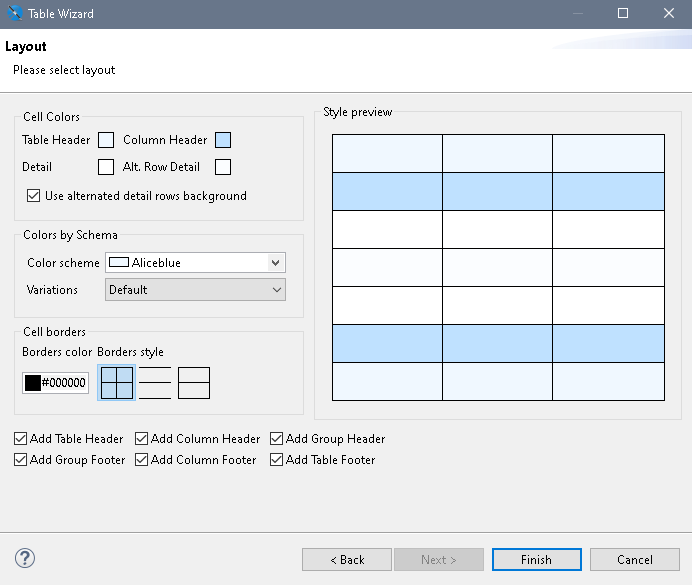This screenshot has width=692, height=585.
Task: Pick the outer box with middle line style
Action: click(194, 383)
